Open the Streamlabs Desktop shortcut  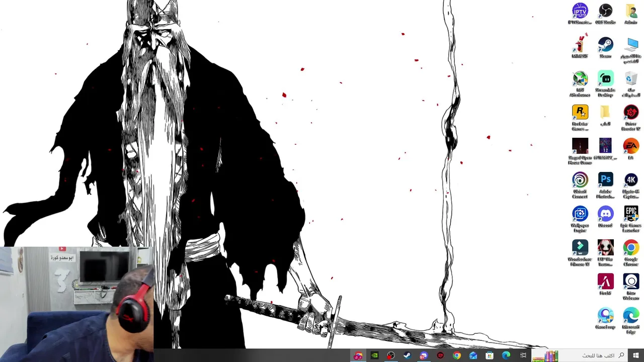605,83
